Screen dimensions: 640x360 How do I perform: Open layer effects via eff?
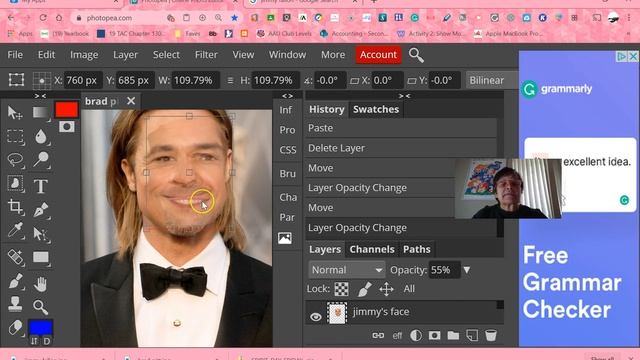397,336
